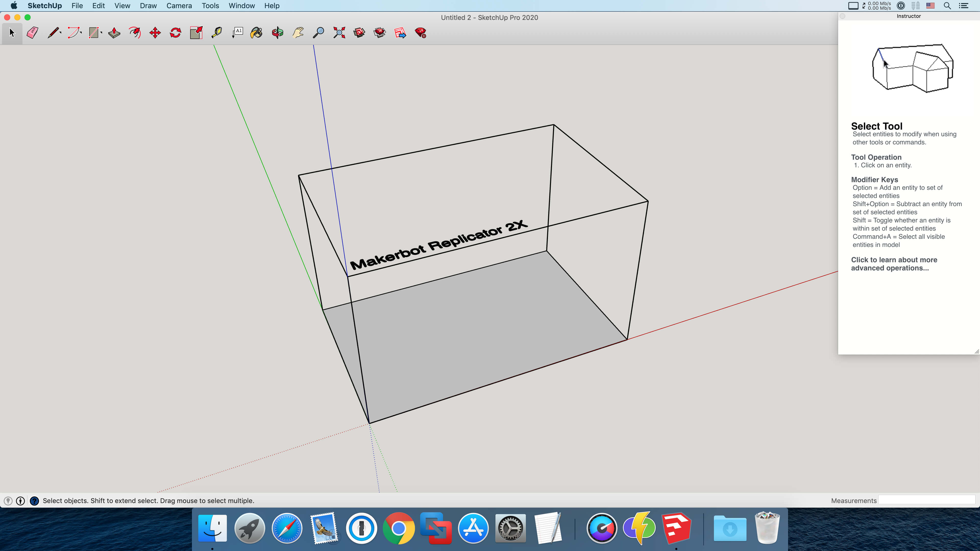This screenshot has height=551, width=980.
Task: Click the 'Select Tool' heading in Instructor
Action: (x=877, y=126)
